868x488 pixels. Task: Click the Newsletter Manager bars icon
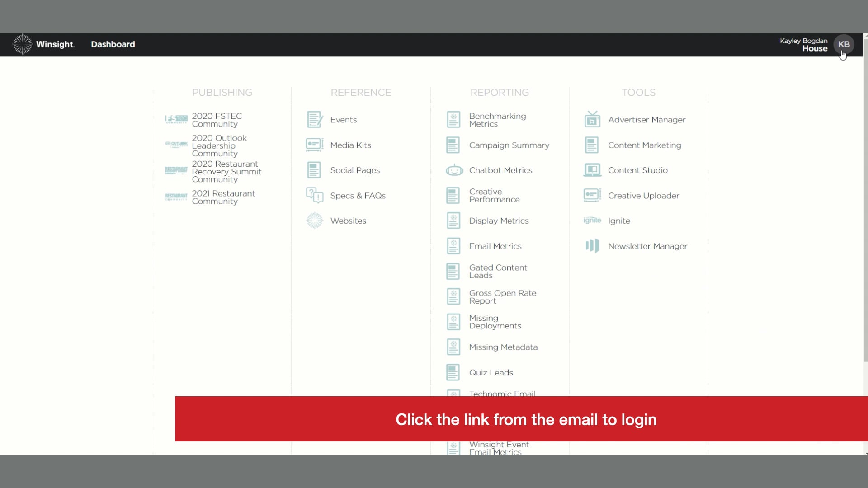click(592, 246)
